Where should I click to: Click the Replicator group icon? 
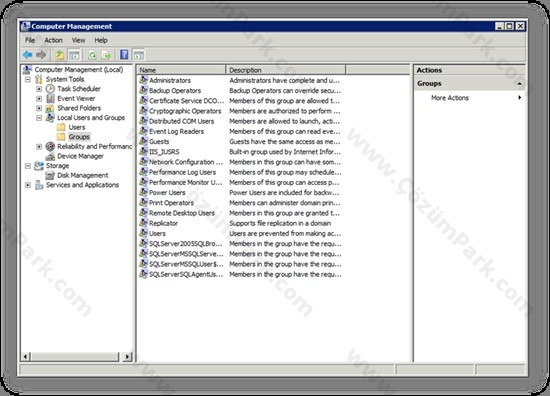click(143, 222)
